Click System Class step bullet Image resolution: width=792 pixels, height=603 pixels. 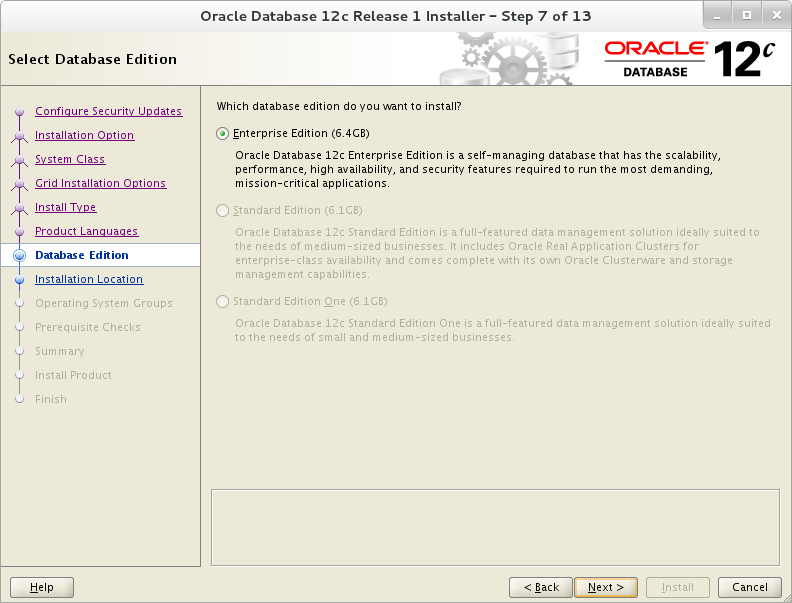(20, 160)
